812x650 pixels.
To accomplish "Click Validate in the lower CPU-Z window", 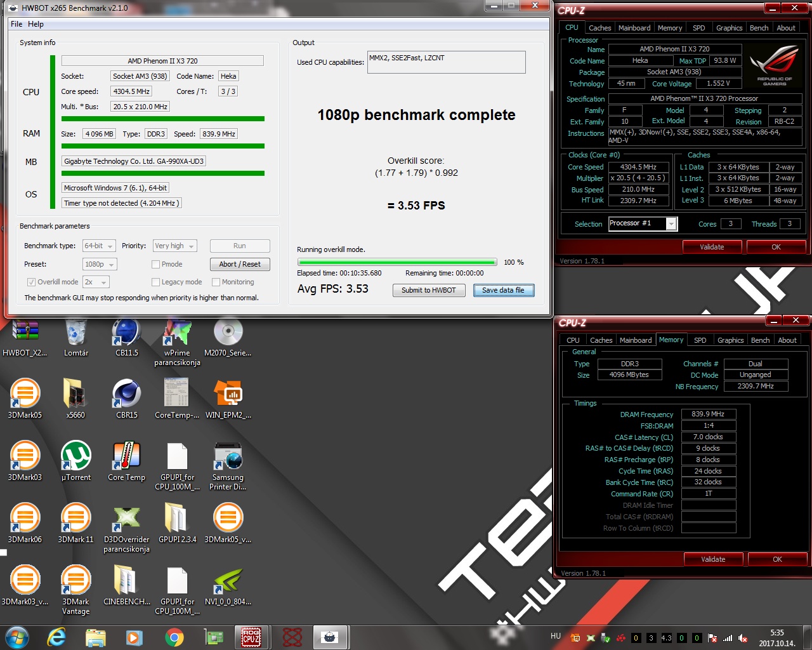I will (x=713, y=559).
